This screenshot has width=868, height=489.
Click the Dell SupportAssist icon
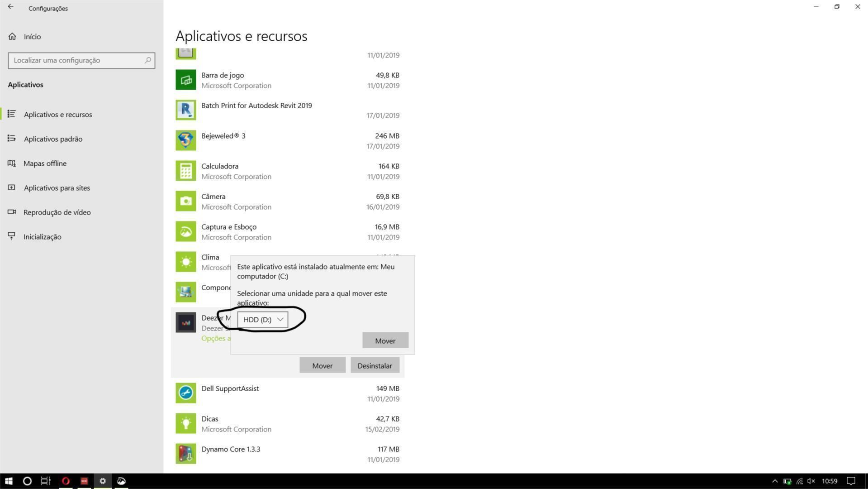click(186, 393)
